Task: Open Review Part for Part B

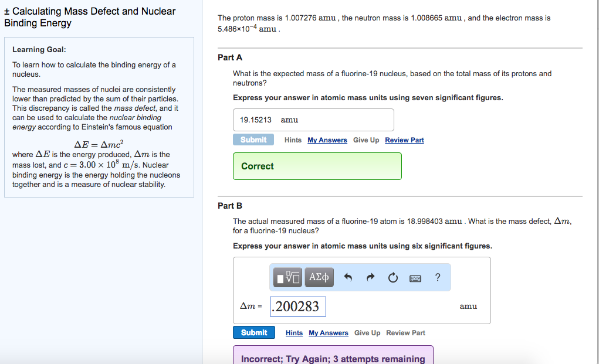Action: (405, 333)
